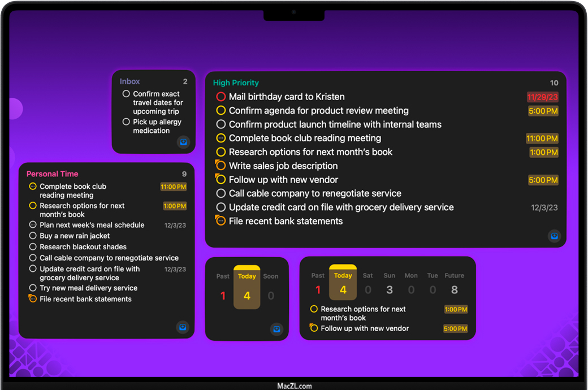Open the Inbox widget title
Image resolution: width=588 pixels, height=390 pixels.
[129, 81]
